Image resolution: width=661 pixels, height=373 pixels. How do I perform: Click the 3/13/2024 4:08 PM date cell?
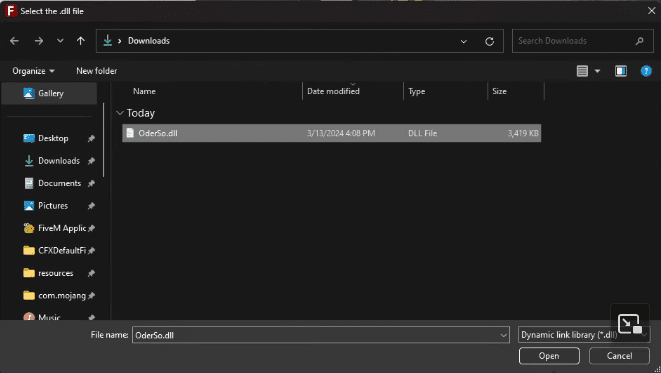point(341,133)
